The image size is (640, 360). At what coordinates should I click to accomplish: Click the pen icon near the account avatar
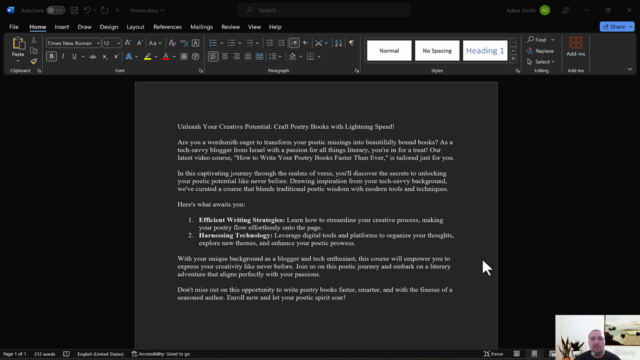point(566,10)
